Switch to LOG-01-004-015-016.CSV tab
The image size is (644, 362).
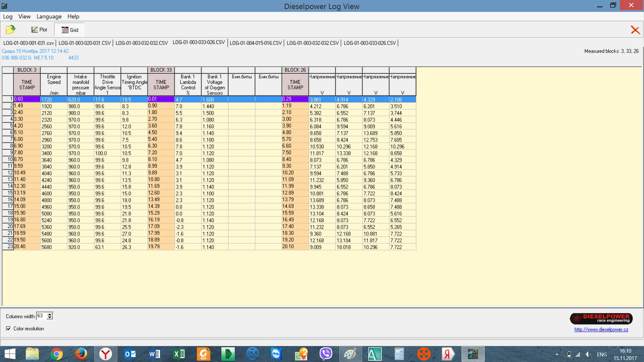click(x=256, y=43)
